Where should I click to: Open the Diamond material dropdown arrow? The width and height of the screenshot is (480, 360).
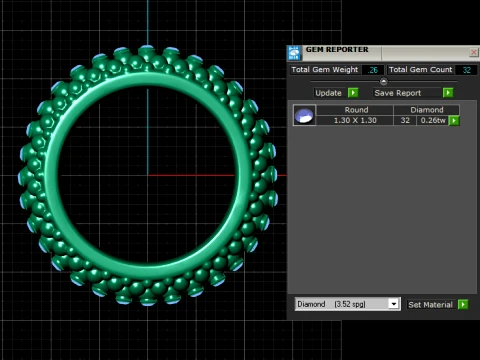[x=394, y=304]
